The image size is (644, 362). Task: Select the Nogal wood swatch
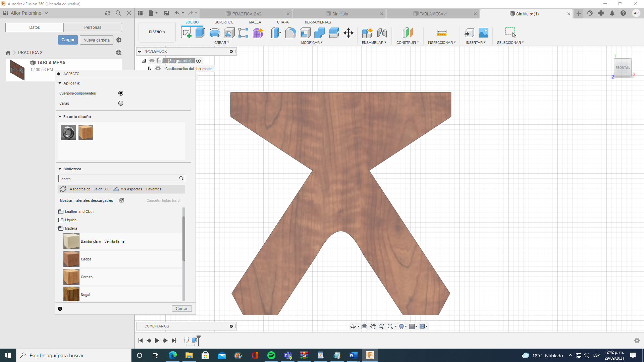(71, 294)
